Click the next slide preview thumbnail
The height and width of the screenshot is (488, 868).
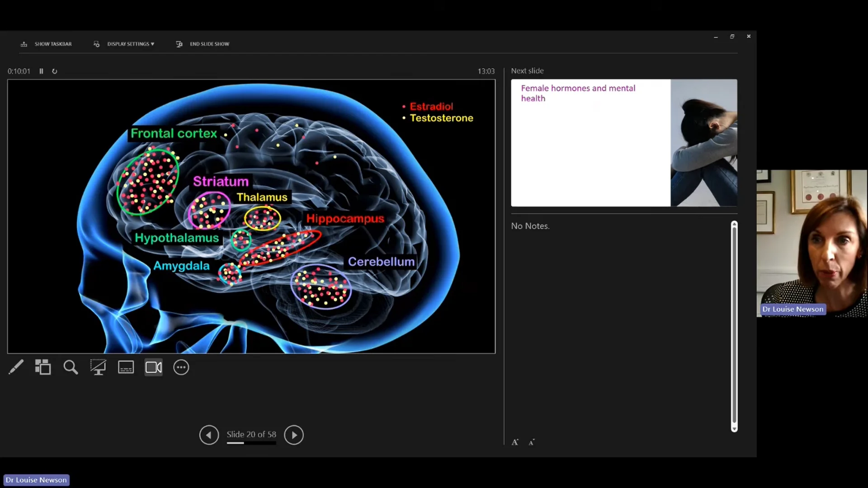(624, 143)
